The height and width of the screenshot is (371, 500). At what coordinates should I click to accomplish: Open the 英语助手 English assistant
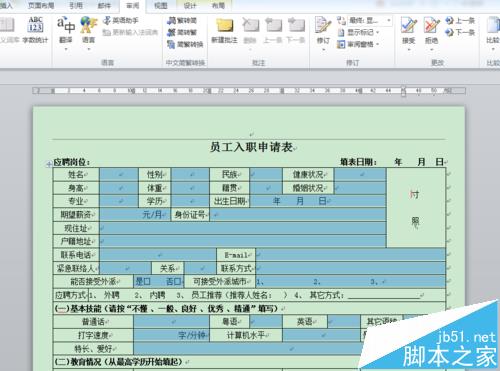pos(121,20)
